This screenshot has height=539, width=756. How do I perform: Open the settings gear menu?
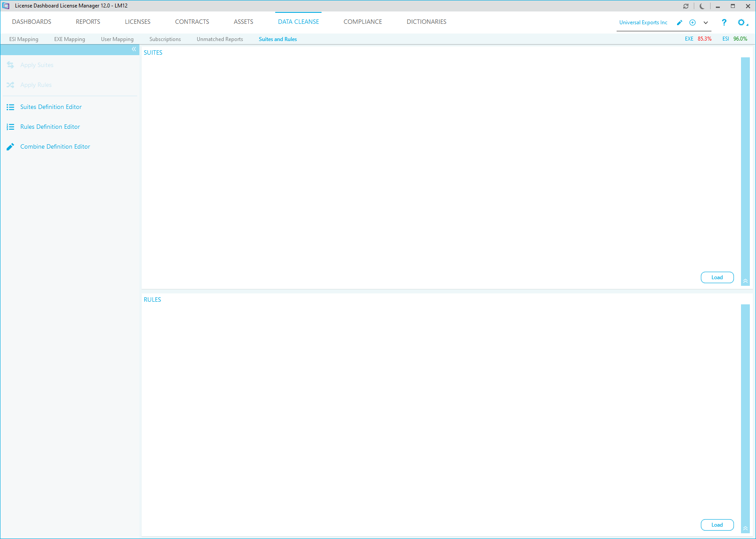point(741,22)
